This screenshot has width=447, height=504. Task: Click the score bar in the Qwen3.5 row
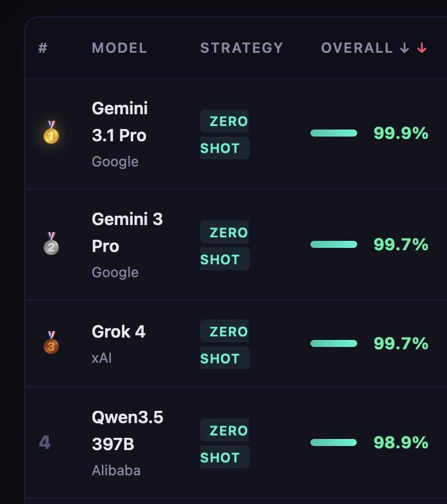334,442
